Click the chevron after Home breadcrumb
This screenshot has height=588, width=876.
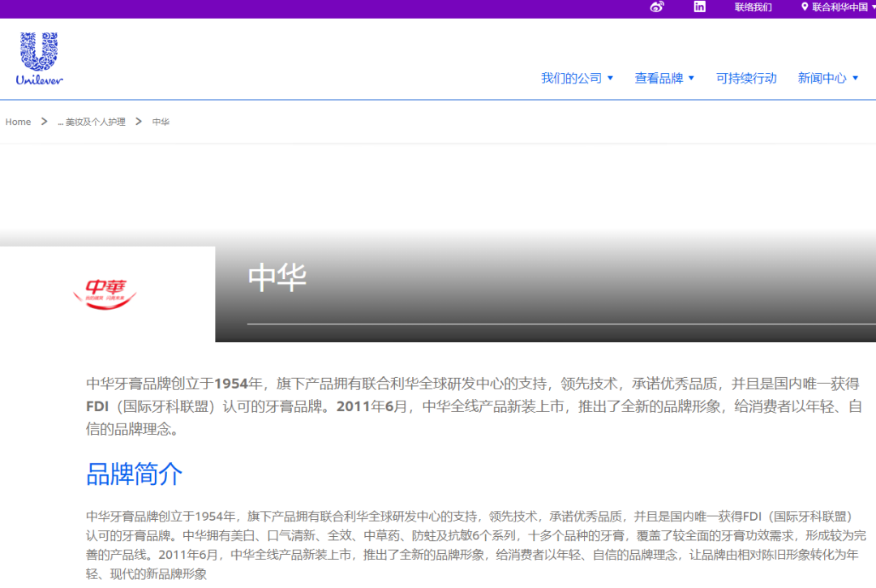[x=42, y=121]
